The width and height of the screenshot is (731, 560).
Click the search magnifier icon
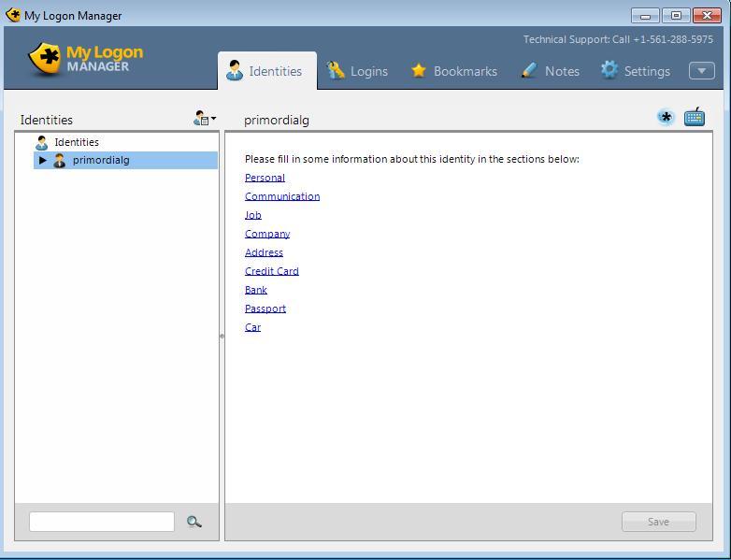(x=193, y=522)
